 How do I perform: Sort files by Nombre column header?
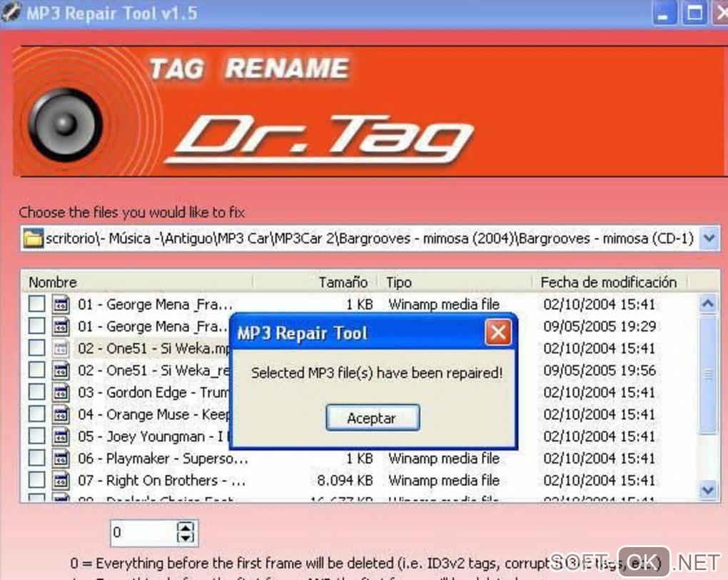click(x=137, y=281)
